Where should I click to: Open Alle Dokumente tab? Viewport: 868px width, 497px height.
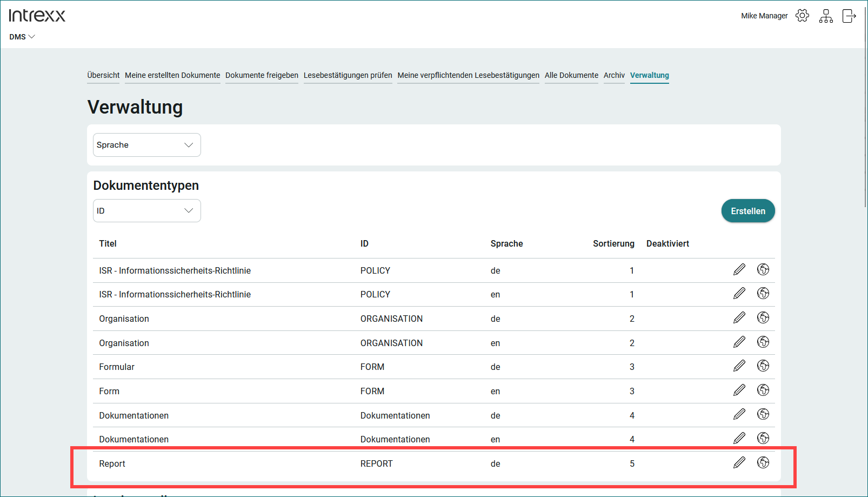(x=571, y=75)
